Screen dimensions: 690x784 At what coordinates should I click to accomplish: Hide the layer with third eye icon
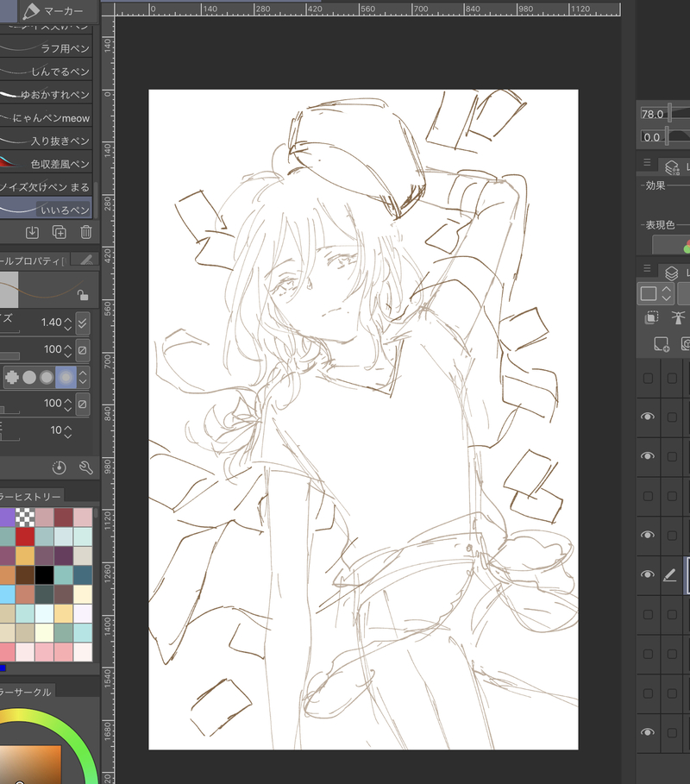point(648,535)
